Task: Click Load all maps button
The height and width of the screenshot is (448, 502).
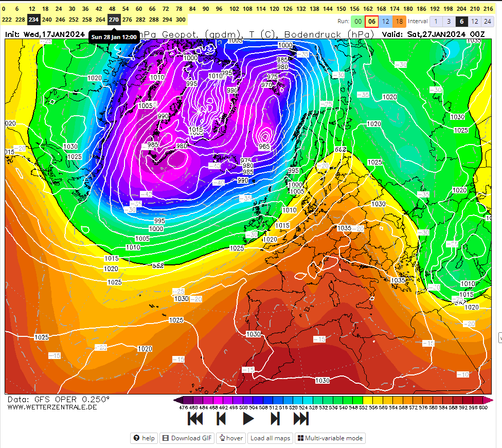Action: [x=270, y=438]
